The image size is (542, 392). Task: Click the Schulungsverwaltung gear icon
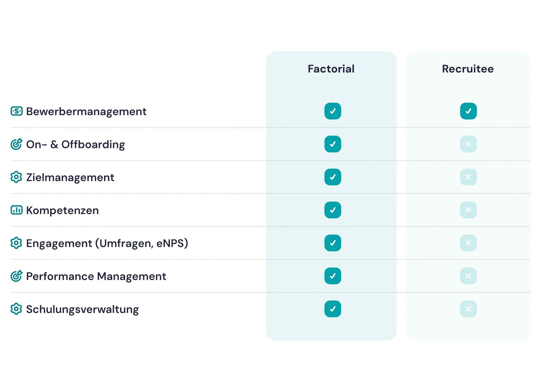click(16, 309)
